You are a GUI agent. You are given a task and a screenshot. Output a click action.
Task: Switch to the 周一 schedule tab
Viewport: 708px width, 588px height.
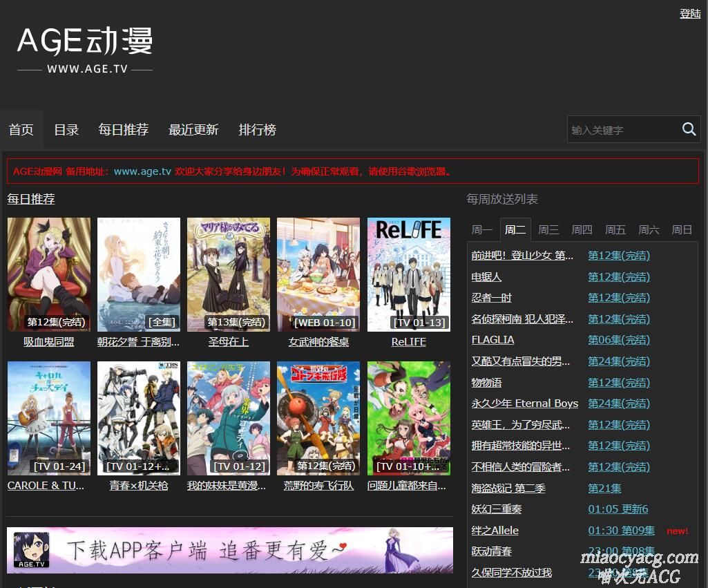pyautogui.click(x=482, y=230)
